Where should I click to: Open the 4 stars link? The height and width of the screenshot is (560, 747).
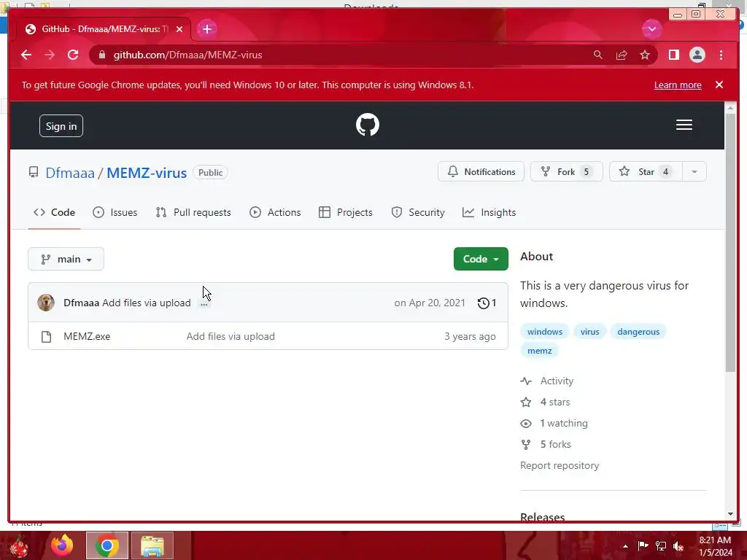[x=546, y=402]
